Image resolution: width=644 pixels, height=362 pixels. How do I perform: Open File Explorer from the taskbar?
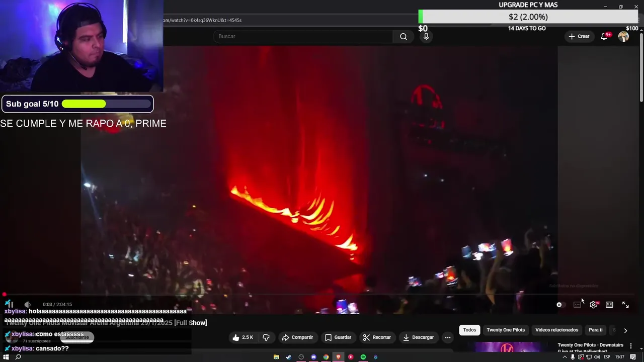pos(276,357)
